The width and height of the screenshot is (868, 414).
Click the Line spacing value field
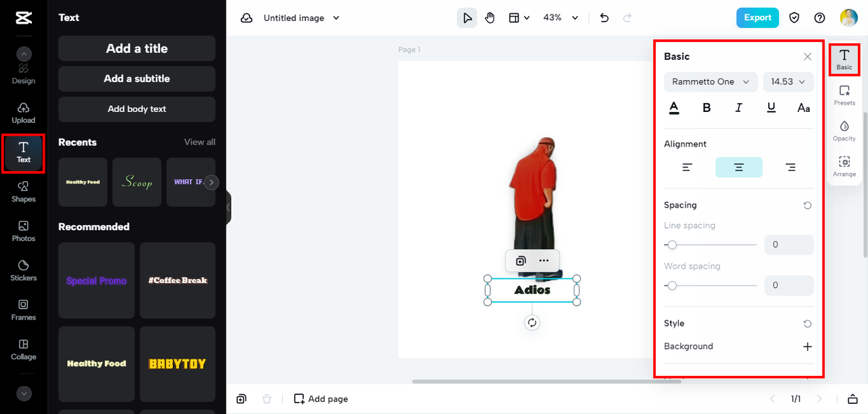click(789, 245)
